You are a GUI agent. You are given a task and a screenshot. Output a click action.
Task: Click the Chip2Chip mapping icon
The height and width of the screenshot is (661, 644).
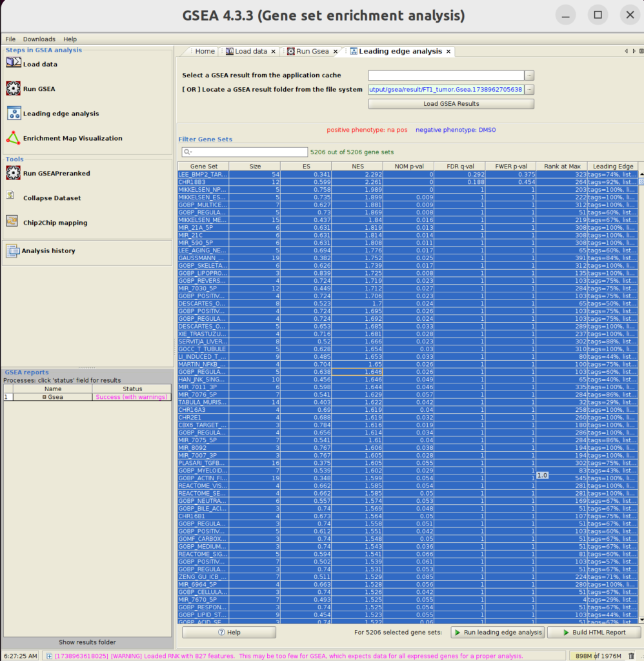12,221
